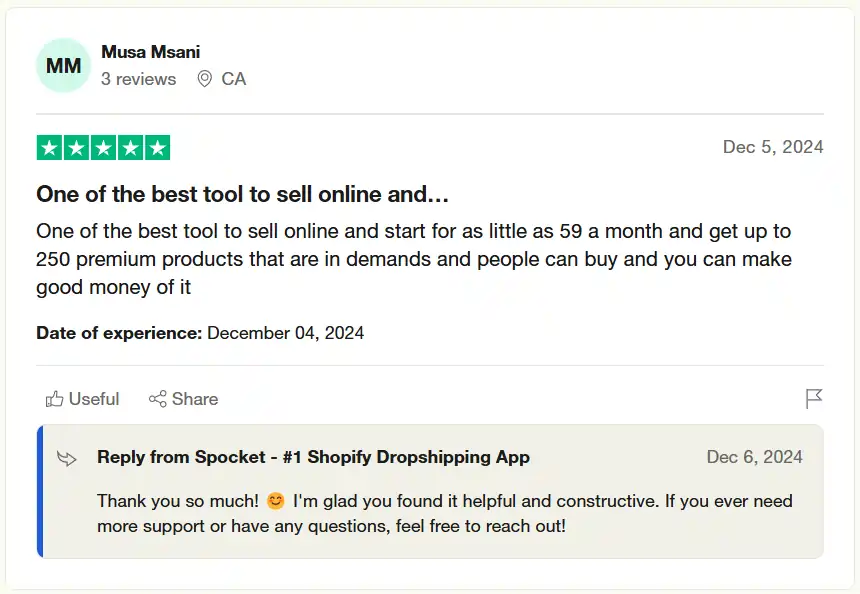Click the location pin icon near CA
The height and width of the screenshot is (594, 860).
(x=204, y=79)
